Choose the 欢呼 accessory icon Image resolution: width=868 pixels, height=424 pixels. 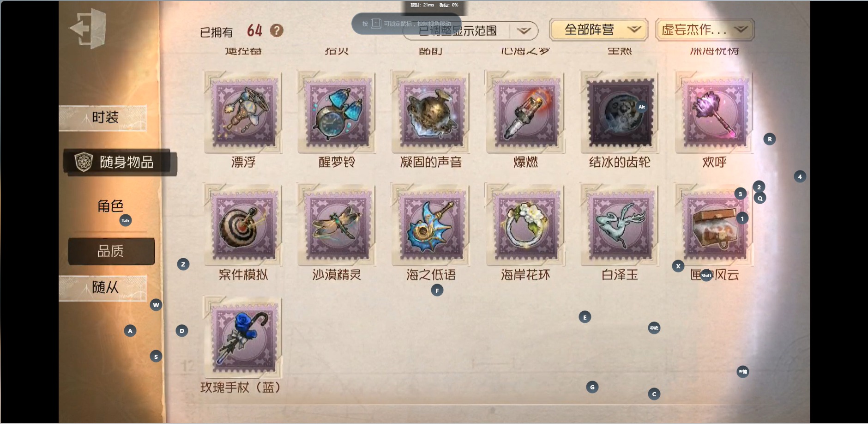click(x=714, y=112)
